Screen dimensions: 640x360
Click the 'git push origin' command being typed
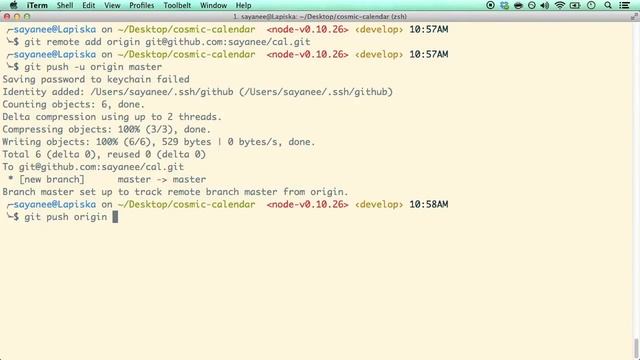click(x=65, y=217)
